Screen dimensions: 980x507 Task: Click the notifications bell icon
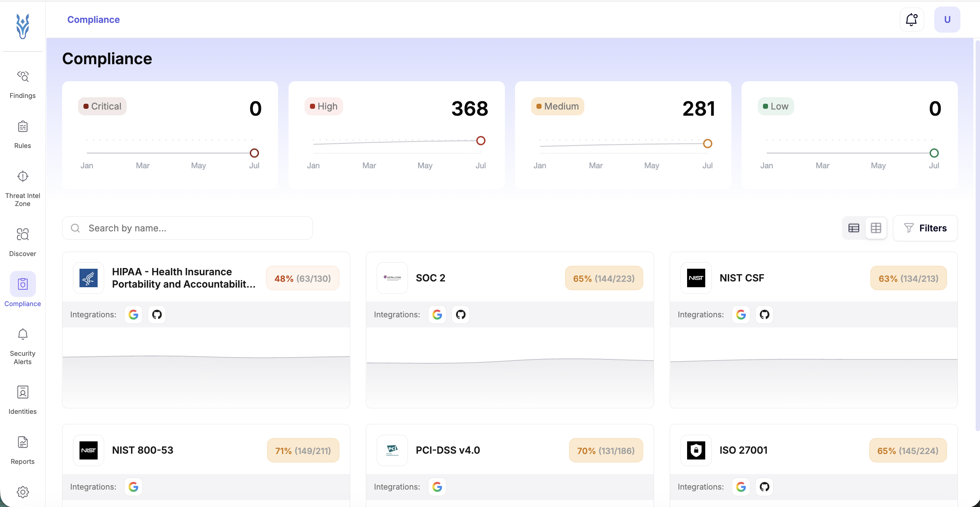pos(911,19)
